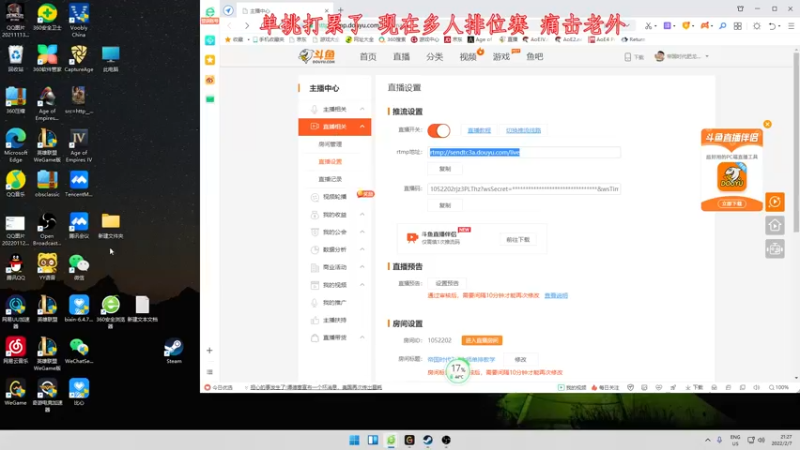This screenshot has width=800, height=450.
Task: Open WeChat (微信) desktop icon
Action: coord(79,267)
